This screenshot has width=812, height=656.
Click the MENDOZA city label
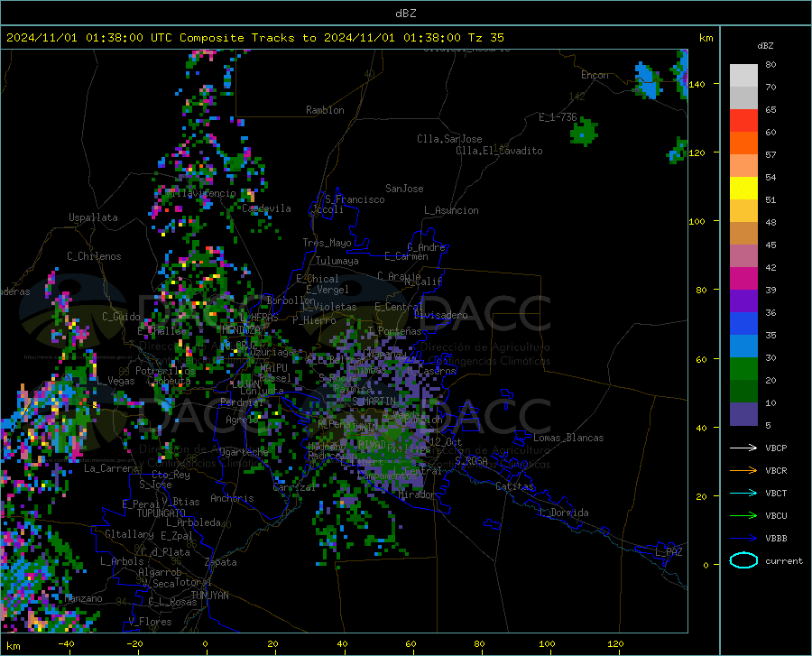(x=241, y=329)
